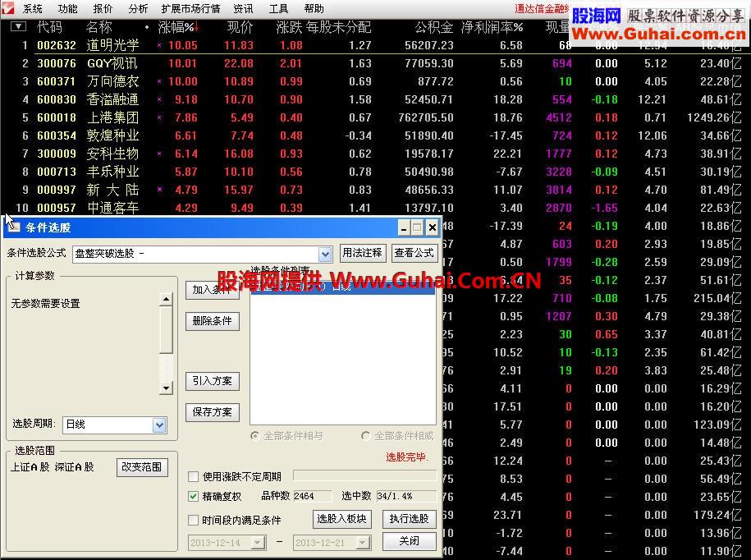
Task: Click the 品种数 2464 field
Action: click(312, 496)
